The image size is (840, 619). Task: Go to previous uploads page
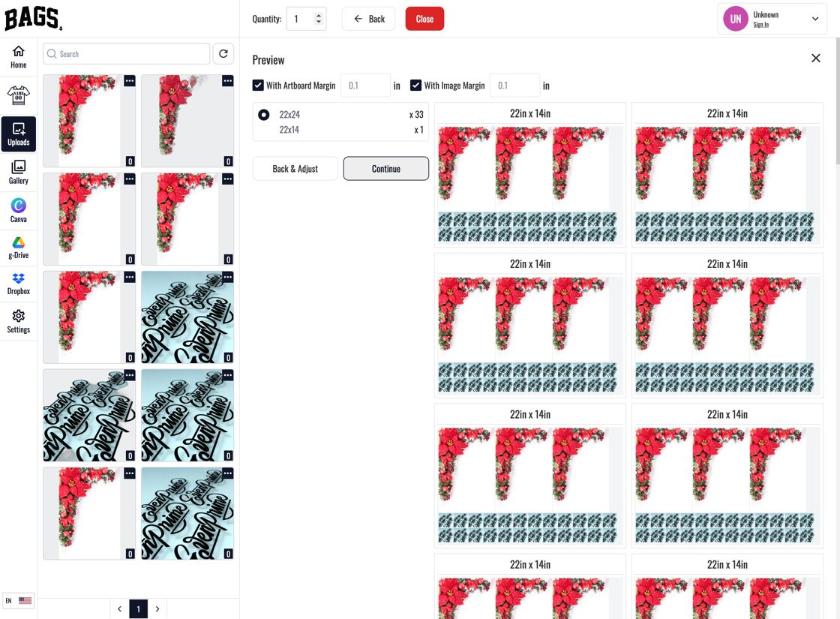[119, 608]
